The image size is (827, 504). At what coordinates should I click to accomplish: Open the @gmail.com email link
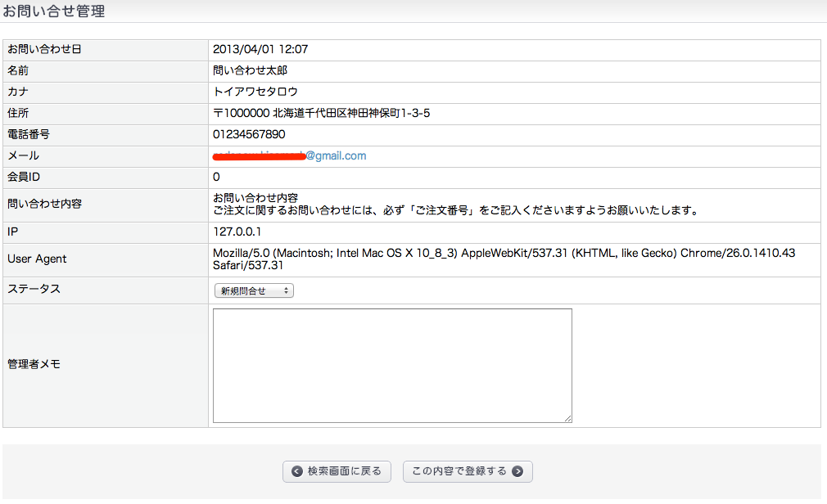tap(290, 155)
